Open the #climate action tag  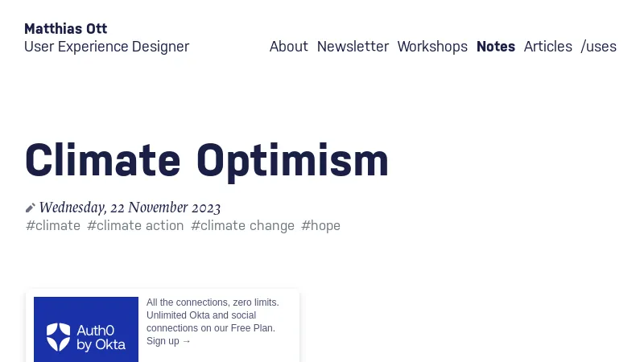(x=135, y=226)
